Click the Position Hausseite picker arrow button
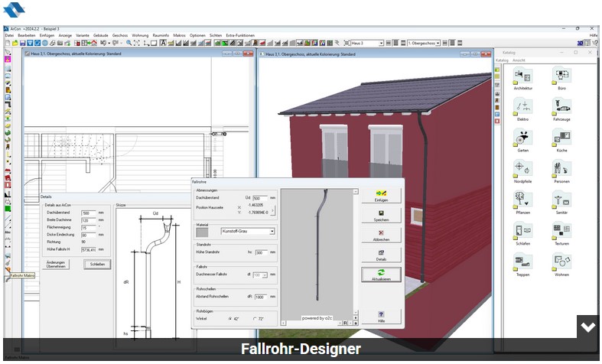 point(272,210)
